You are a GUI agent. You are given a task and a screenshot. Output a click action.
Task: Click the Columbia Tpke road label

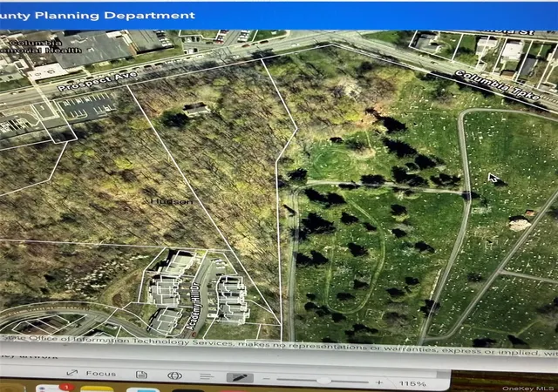point(498,85)
